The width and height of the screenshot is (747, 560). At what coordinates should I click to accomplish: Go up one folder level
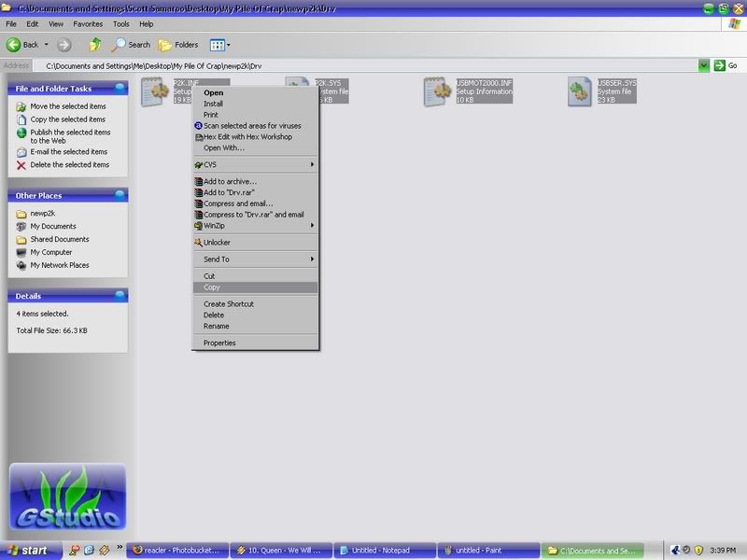pos(95,45)
